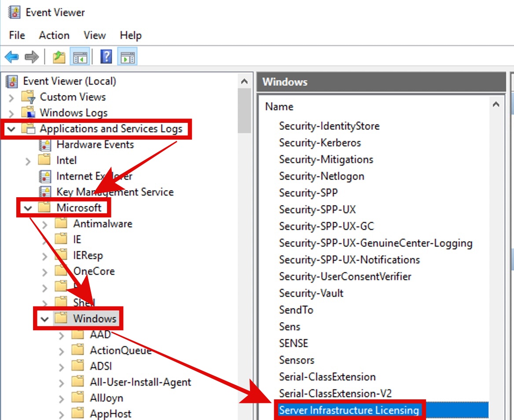The width and height of the screenshot is (514, 420).
Task: Select Security-Kerberos in the list
Action: (x=320, y=143)
